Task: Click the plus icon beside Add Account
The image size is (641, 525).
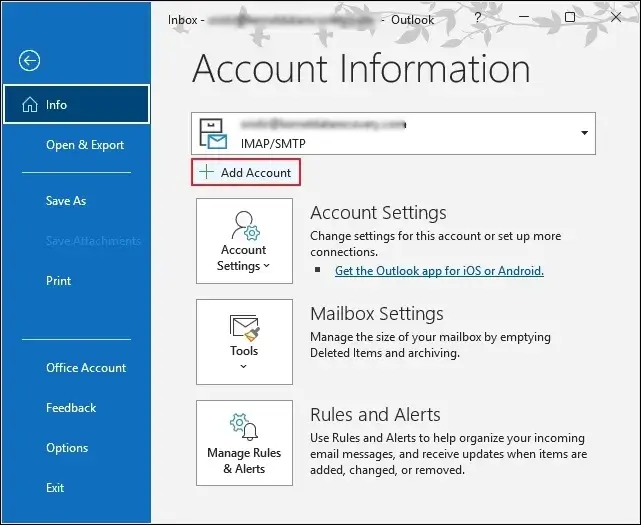Action: pyautogui.click(x=207, y=172)
